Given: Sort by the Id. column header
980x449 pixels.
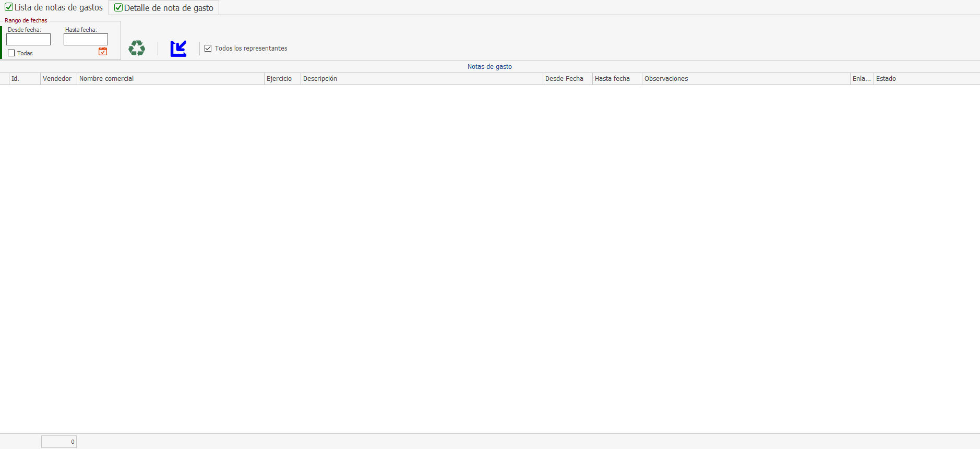Looking at the screenshot, I should (x=24, y=79).
